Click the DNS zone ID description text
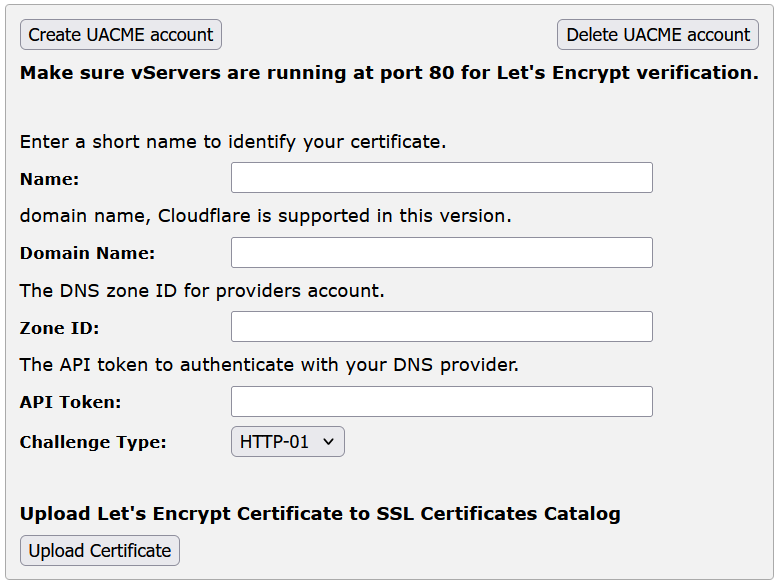778x584 pixels. click(x=202, y=291)
